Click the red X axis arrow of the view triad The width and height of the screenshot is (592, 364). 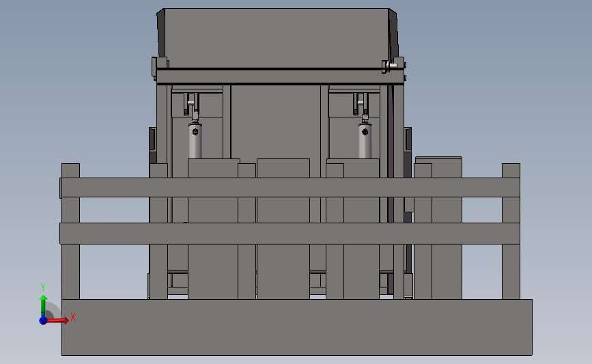tap(58, 320)
